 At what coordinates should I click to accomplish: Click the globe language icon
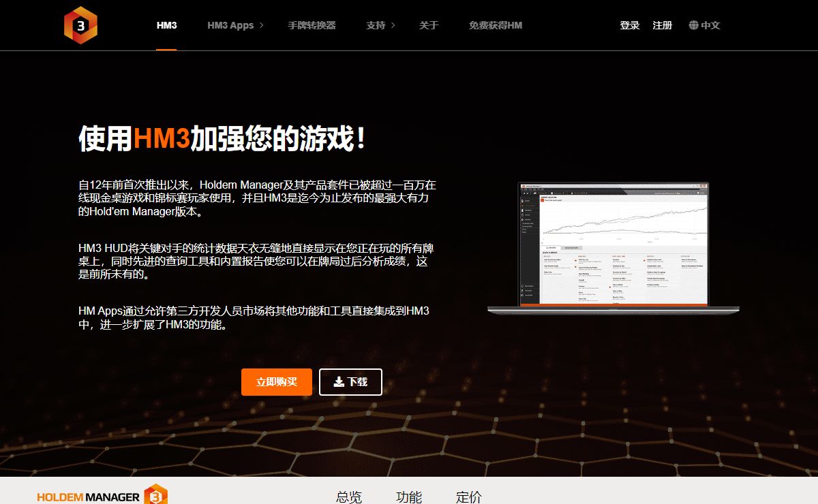tap(694, 25)
